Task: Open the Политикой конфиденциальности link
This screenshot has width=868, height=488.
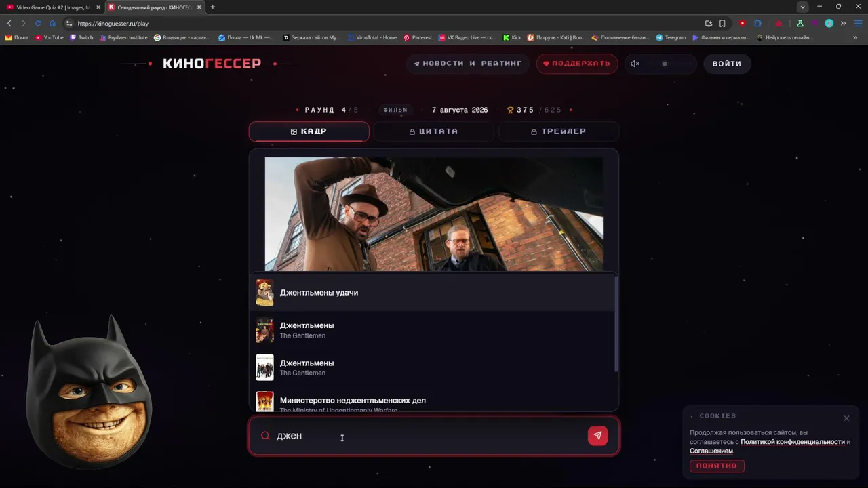Action: [x=793, y=442]
